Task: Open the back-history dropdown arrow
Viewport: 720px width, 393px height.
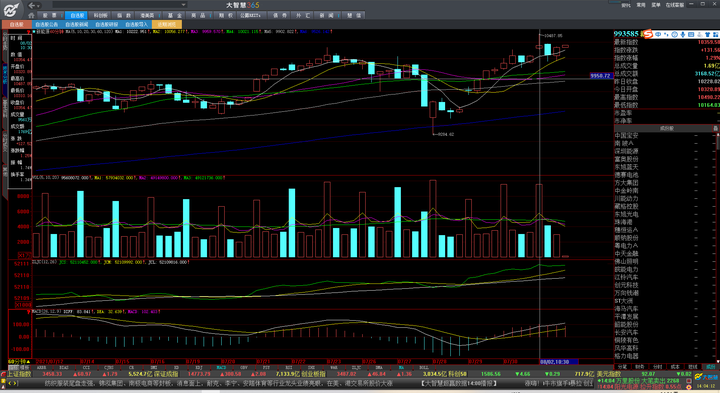Action: click(x=38, y=6)
